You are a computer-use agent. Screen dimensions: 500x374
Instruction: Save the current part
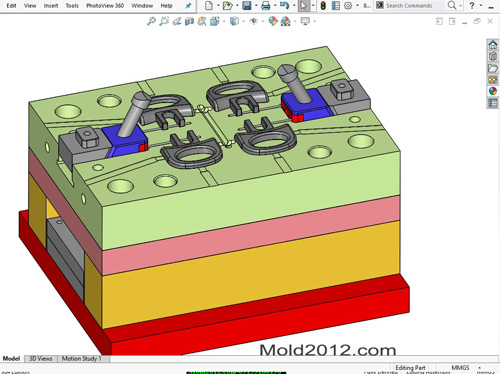[x=247, y=6]
